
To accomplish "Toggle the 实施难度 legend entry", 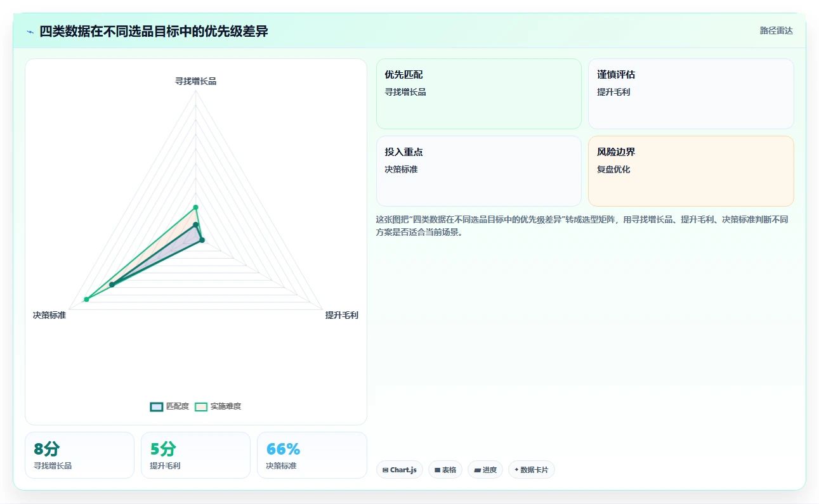I will [x=218, y=406].
